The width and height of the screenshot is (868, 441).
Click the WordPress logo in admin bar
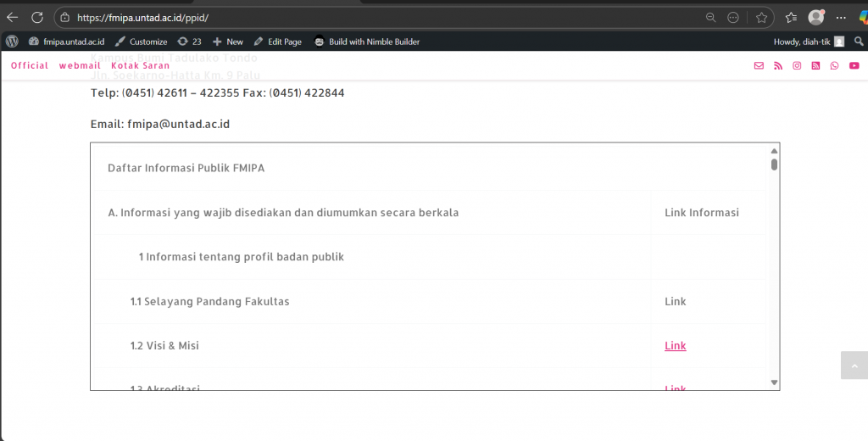coord(12,42)
